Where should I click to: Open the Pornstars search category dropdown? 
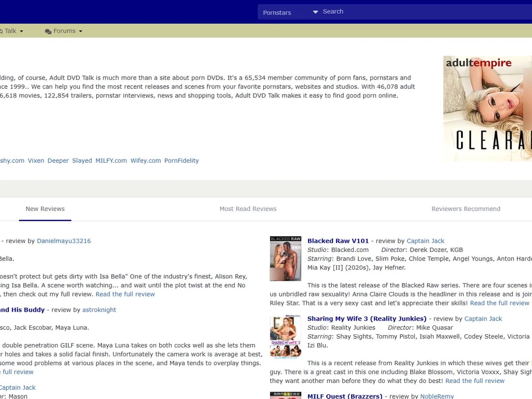[x=289, y=12]
